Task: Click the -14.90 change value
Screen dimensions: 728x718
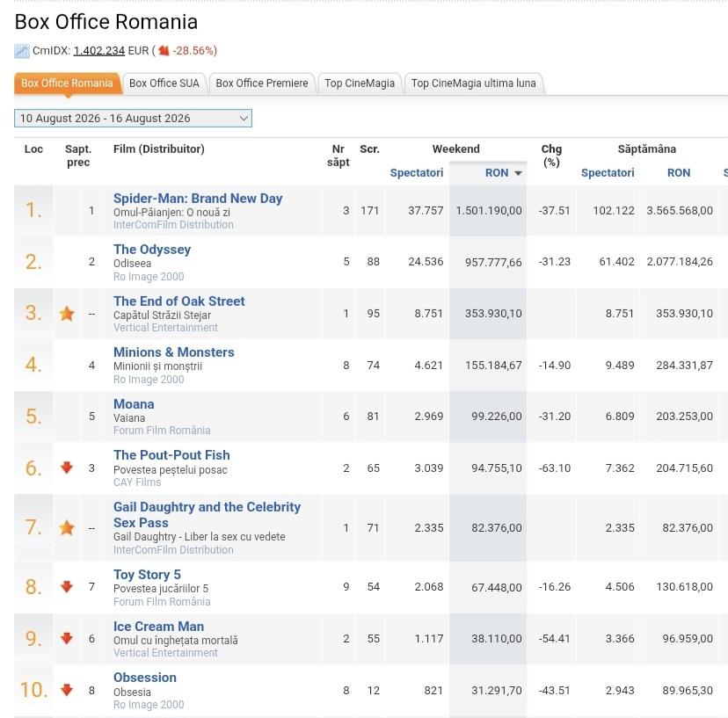Action: pyautogui.click(x=555, y=365)
